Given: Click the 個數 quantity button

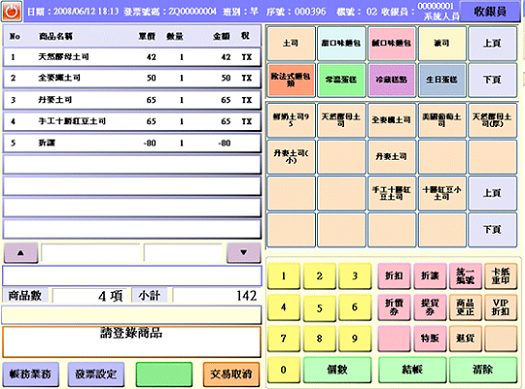Looking at the screenshot, I should [337, 370].
